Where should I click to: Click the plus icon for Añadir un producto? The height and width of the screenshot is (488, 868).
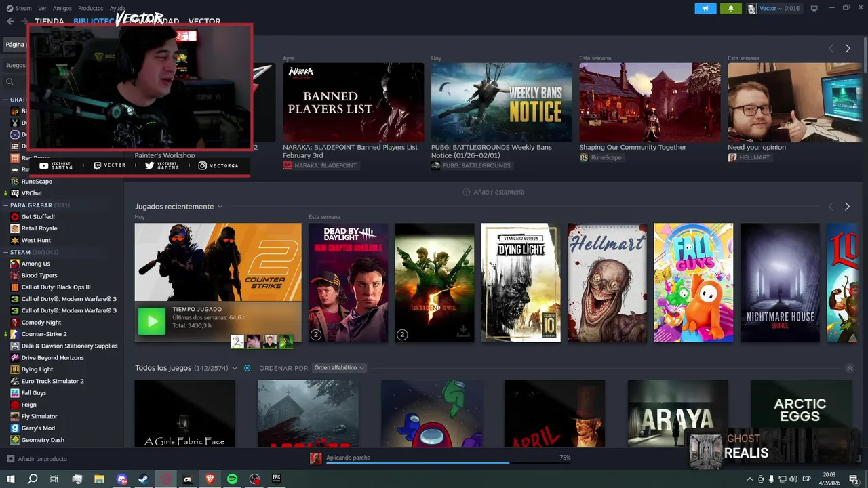[10, 459]
